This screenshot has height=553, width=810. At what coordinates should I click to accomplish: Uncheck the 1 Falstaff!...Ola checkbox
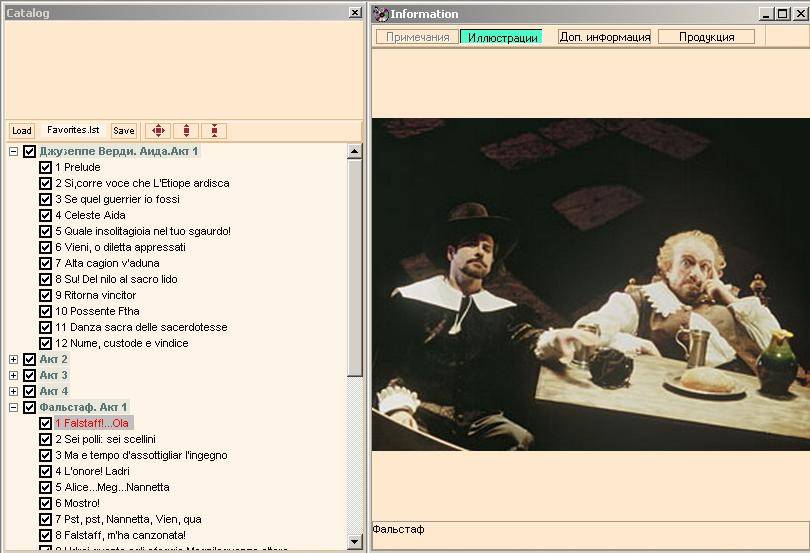pyautogui.click(x=45, y=423)
